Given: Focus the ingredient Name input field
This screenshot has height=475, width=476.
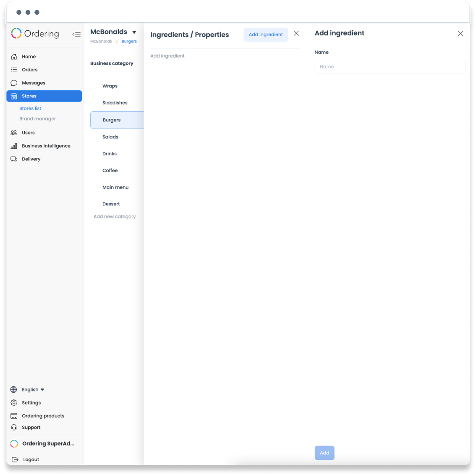Looking at the screenshot, I should coord(390,67).
